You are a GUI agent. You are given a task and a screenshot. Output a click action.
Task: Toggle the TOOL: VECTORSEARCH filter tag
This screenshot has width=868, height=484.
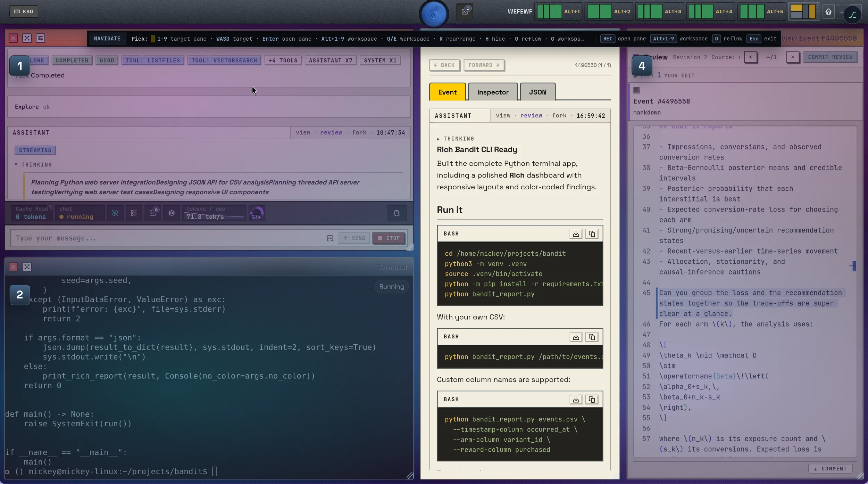pyautogui.click(x=224, y=60)
